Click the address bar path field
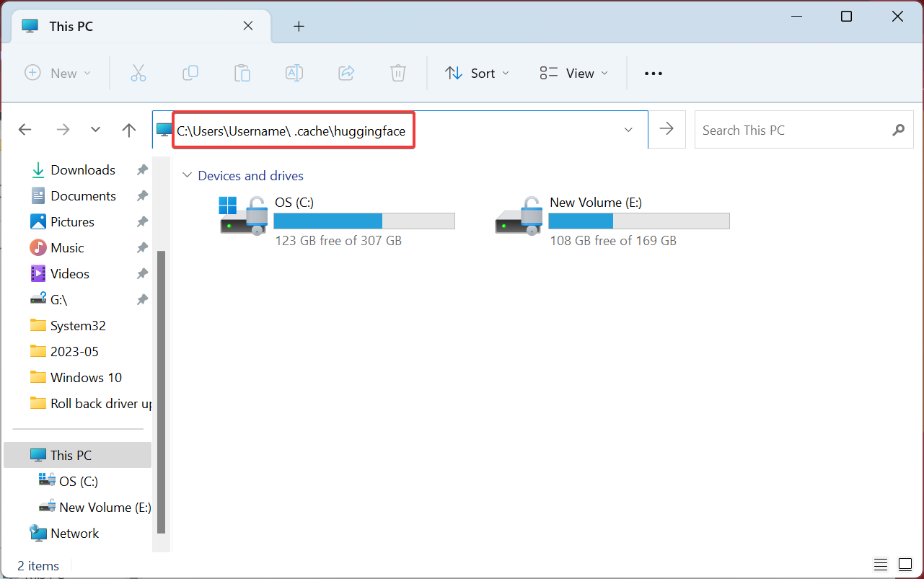The height and width of the screenshot is (579, 924). click(x=402, y=130)
